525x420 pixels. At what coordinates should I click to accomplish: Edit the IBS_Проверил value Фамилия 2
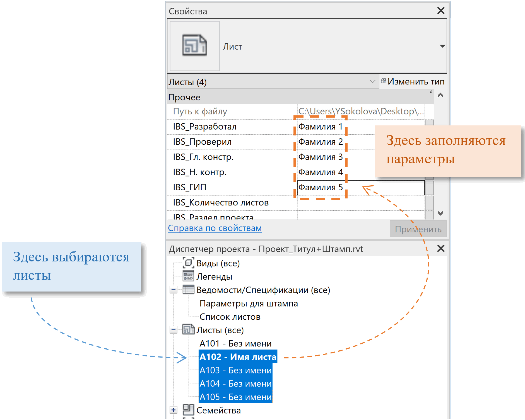click(320, 142)
